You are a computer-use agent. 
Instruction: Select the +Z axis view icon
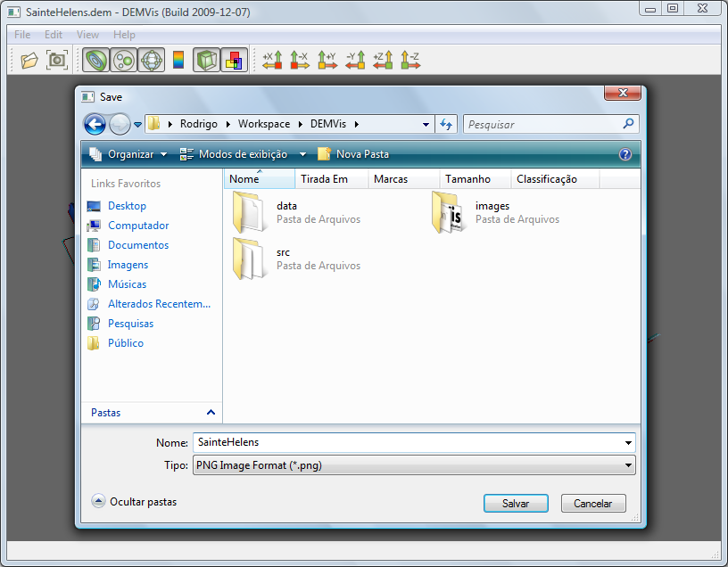383,61
